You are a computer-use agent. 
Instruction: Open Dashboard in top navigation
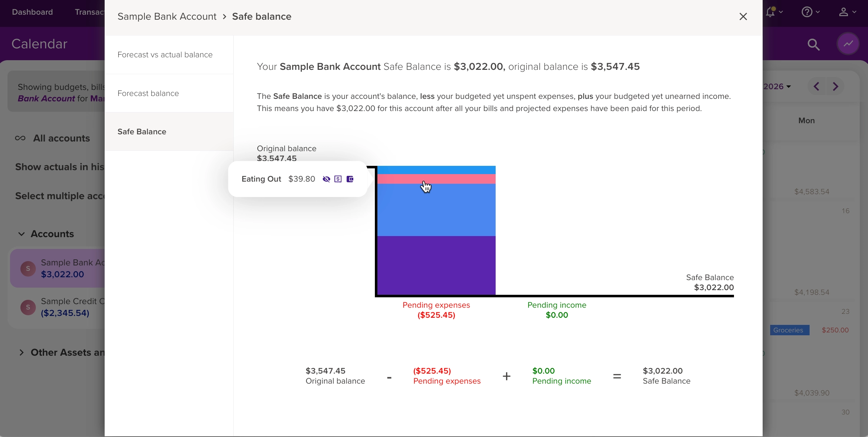coord(33,12)
